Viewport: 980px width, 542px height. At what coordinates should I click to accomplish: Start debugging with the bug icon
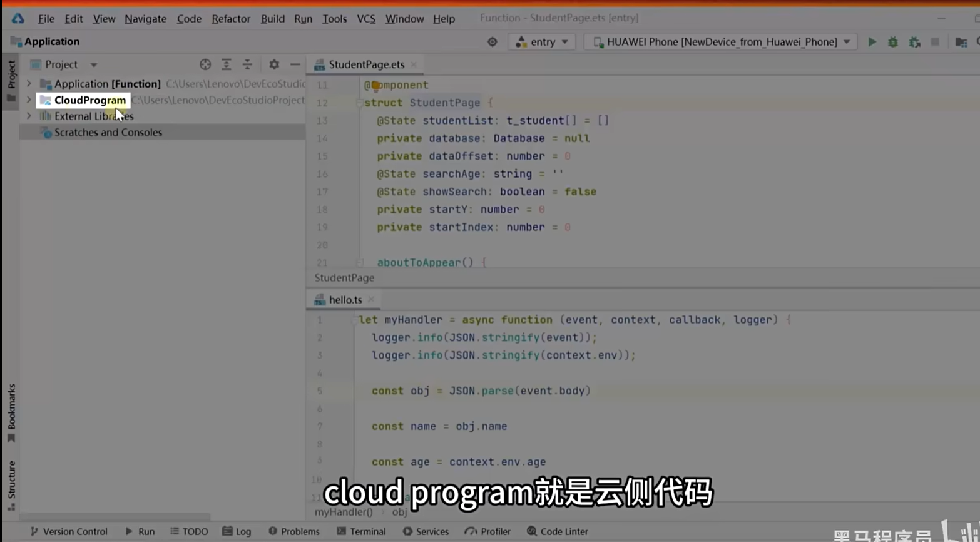[893, 42]
